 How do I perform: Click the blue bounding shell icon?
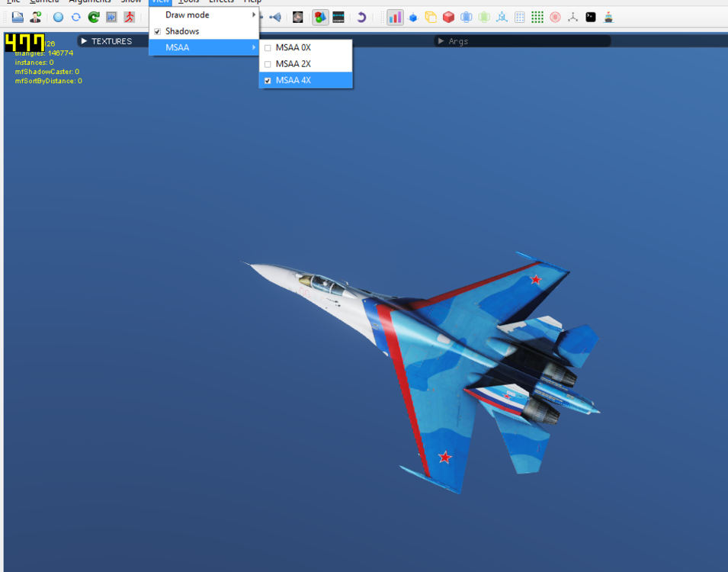pos(466,18)
